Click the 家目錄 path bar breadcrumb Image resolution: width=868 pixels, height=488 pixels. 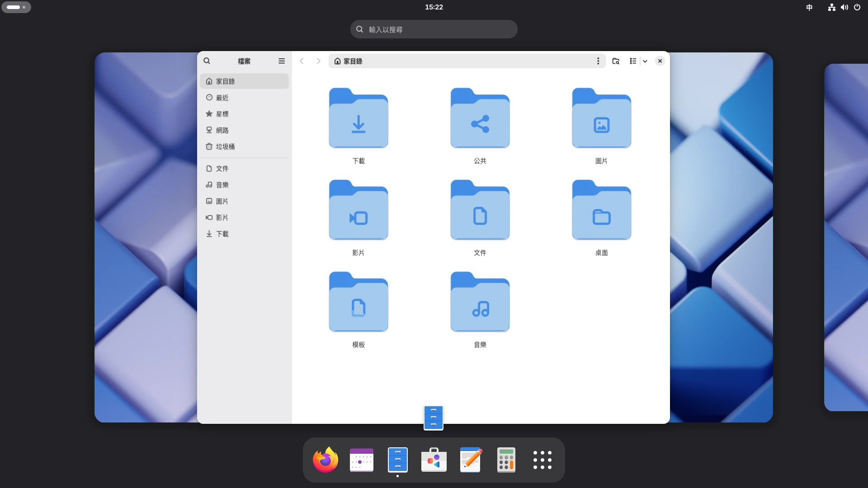click(353, 61)
